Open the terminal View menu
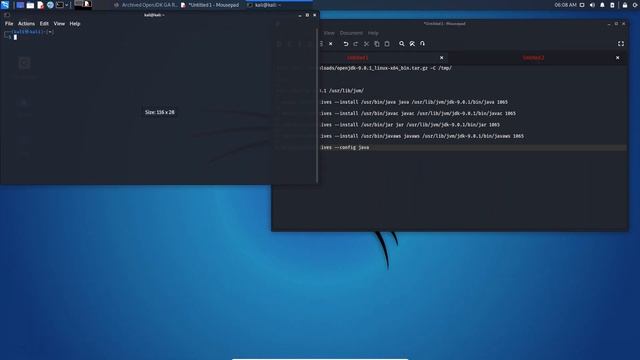640x360 pixels. pos(59,24)
